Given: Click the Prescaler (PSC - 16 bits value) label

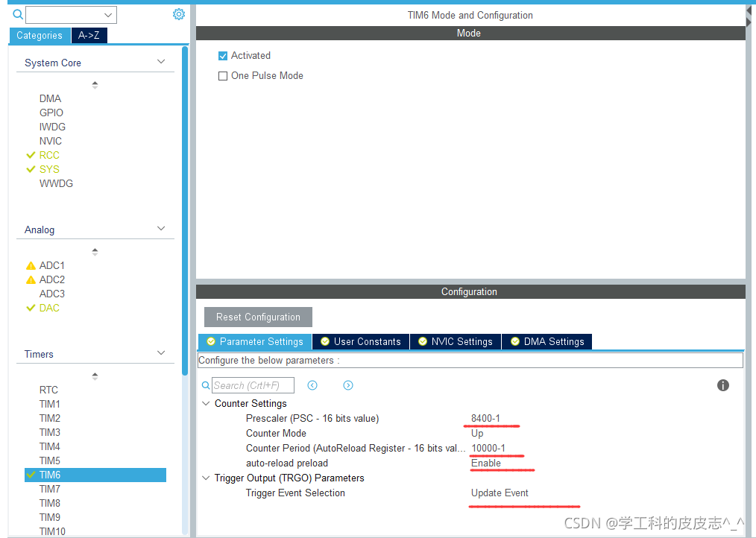Looking at the screenshot, I should point(312,419).
